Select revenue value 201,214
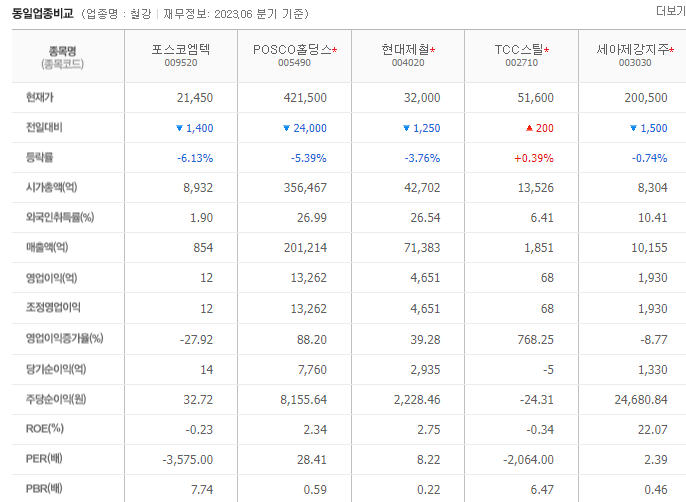Image resolution: width=686 pixels, height=502 pixels. pyautogui.click(x=305, y=248)
